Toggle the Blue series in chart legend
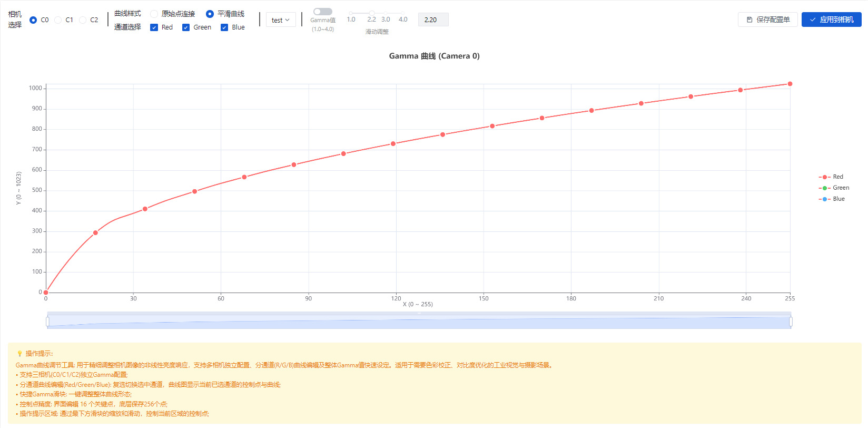This screenshot has width=868, height=428. click(x=832, y=199)
